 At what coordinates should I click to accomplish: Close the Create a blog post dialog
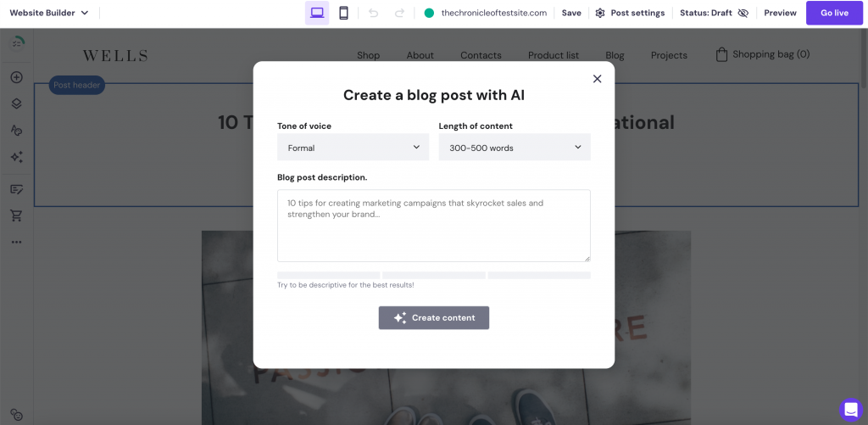click(597, 79)
